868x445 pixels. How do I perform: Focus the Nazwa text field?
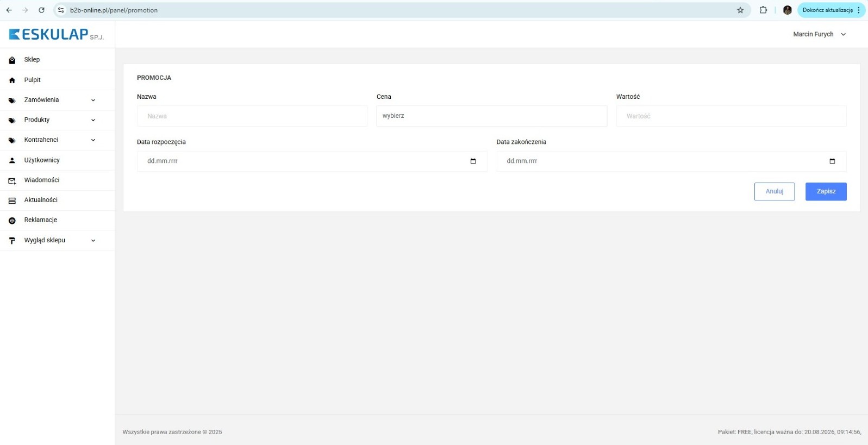pos(252,116)
